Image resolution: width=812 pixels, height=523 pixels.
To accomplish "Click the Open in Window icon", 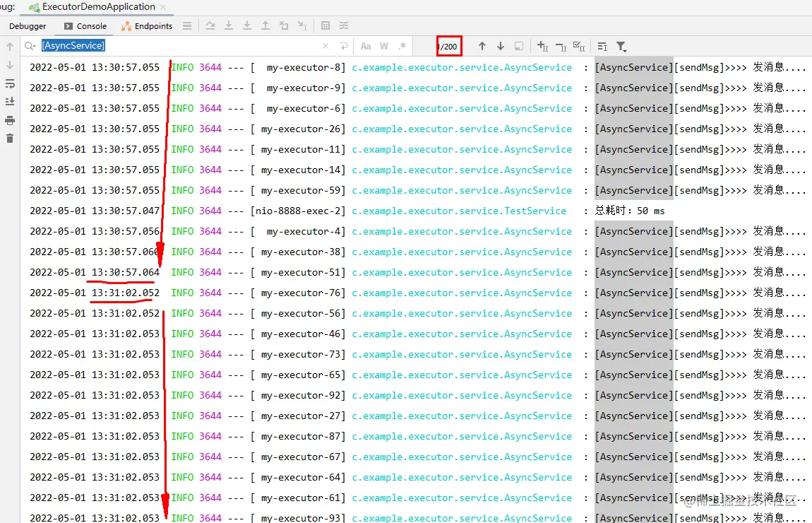I will click(x=519, y=46).
